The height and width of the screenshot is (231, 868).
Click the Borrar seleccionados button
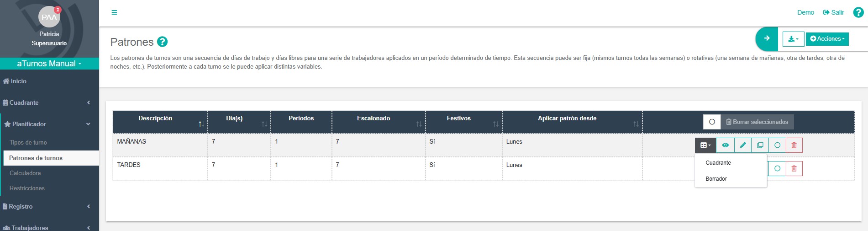click(x=757, y=122)
